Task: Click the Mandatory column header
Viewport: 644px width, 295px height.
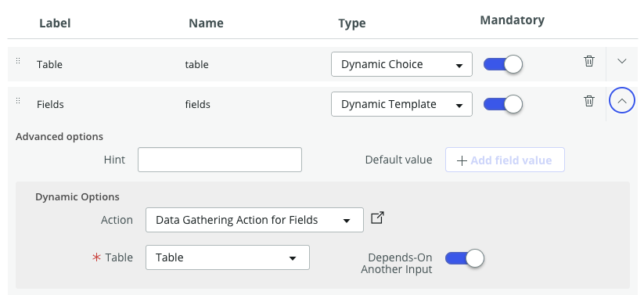Action: pos(513,20)
